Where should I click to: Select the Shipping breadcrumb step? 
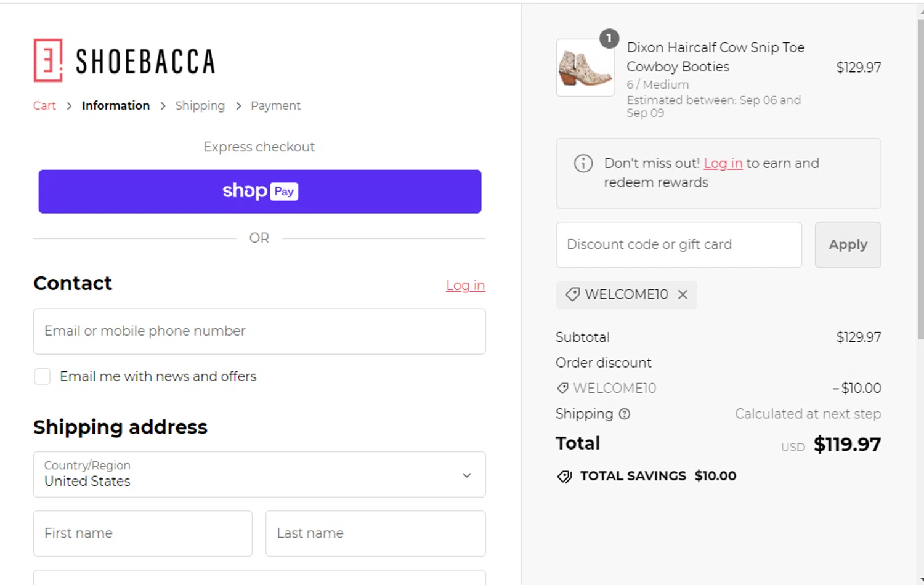(x=200, y=106)
